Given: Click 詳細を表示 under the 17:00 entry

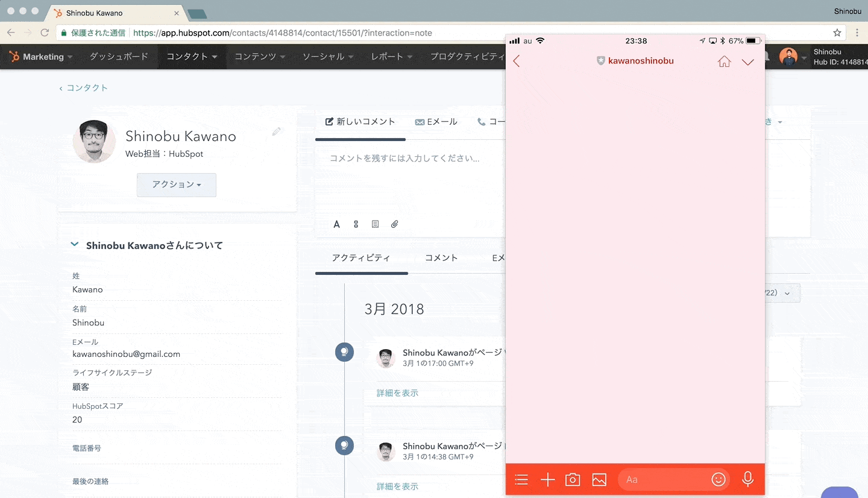Looking at the screenshot, I should 397,393.
